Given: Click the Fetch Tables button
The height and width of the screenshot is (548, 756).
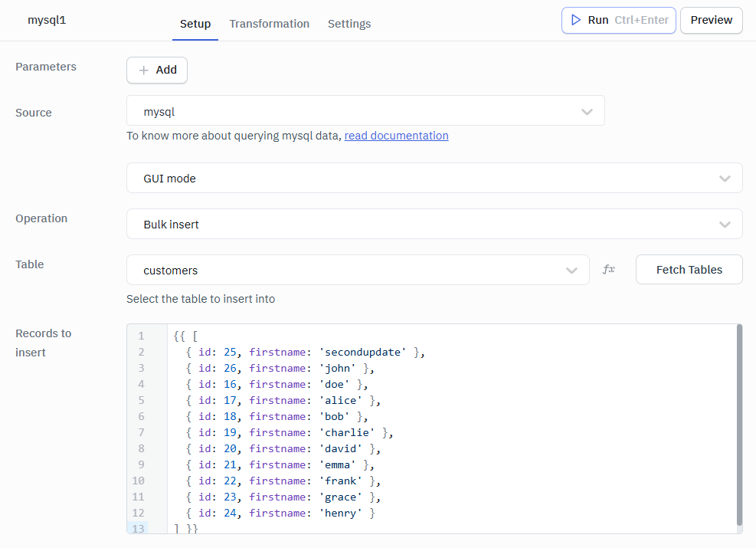Looking at the screenshot, I should tap(689, 269).
